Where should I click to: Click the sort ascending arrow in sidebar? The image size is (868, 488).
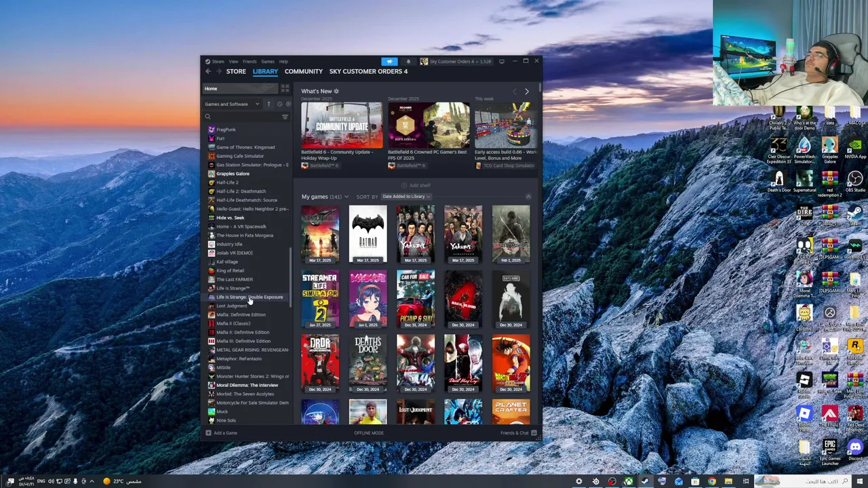pos(269,104)
